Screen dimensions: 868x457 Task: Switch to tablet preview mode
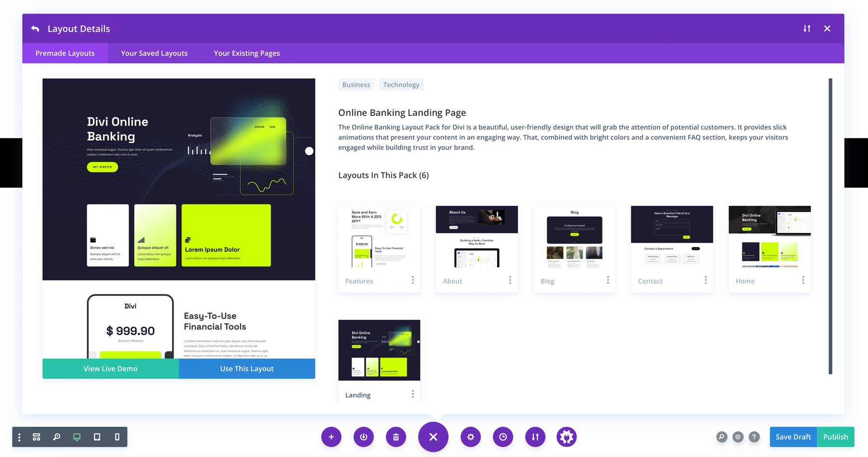click(97, 437)
